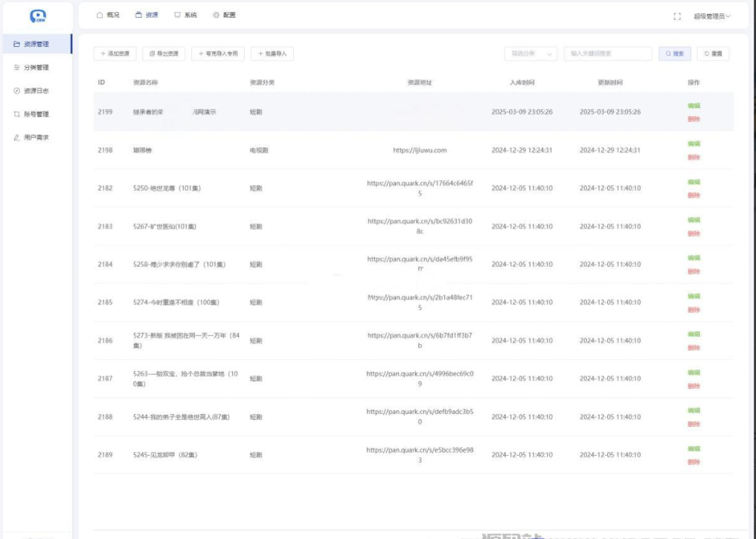This screenshot has height=539, width=756.
Task: Expand the 超级管理员 user dropdown
Action: point(711,16)
